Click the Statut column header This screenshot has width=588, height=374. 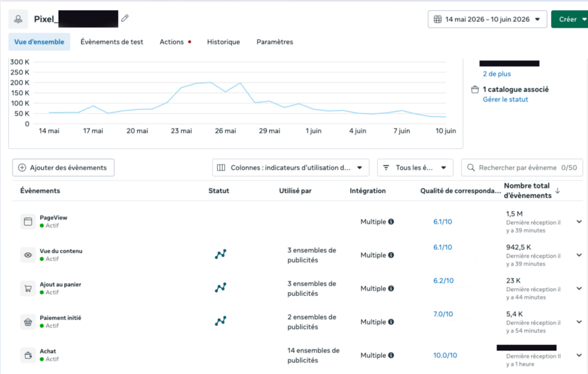click(x=219, y=191)
